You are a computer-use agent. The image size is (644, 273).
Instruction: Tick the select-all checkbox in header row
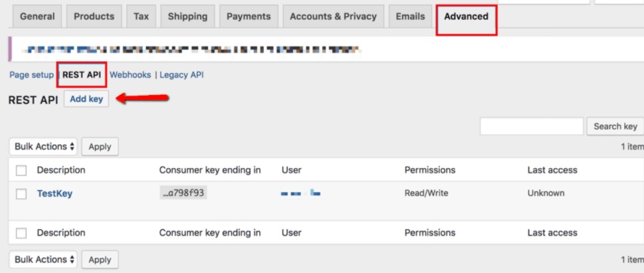pyautogui.click(x=21, y=170)
